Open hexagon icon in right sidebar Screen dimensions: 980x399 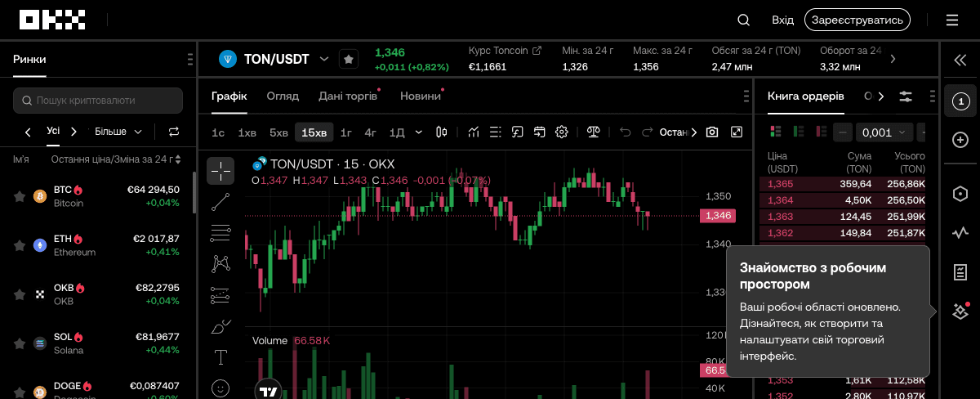[960, 194]
